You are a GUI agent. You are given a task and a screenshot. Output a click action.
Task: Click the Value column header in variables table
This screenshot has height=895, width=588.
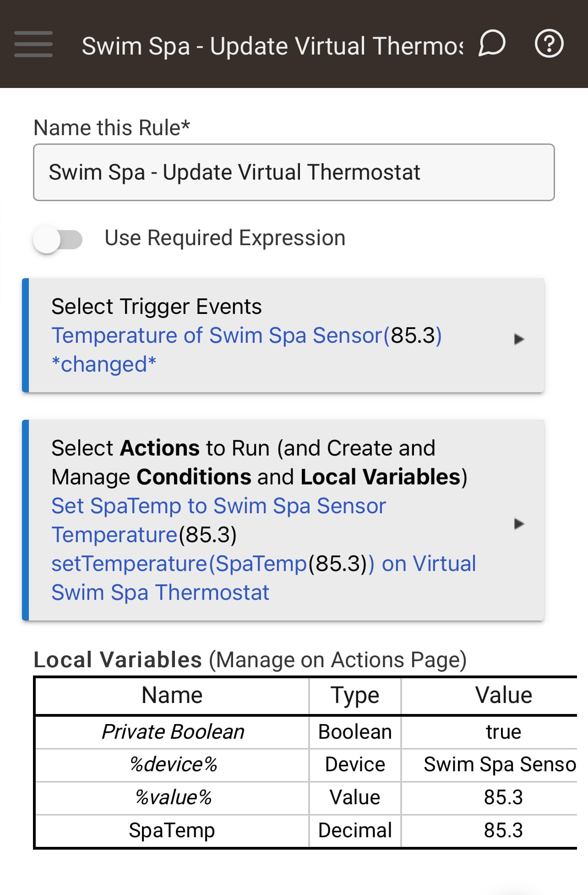[503, 695]
